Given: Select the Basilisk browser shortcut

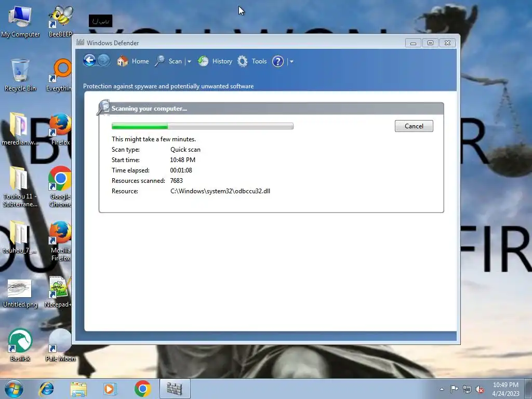Looking at the screenshot, I should (20, 345).
